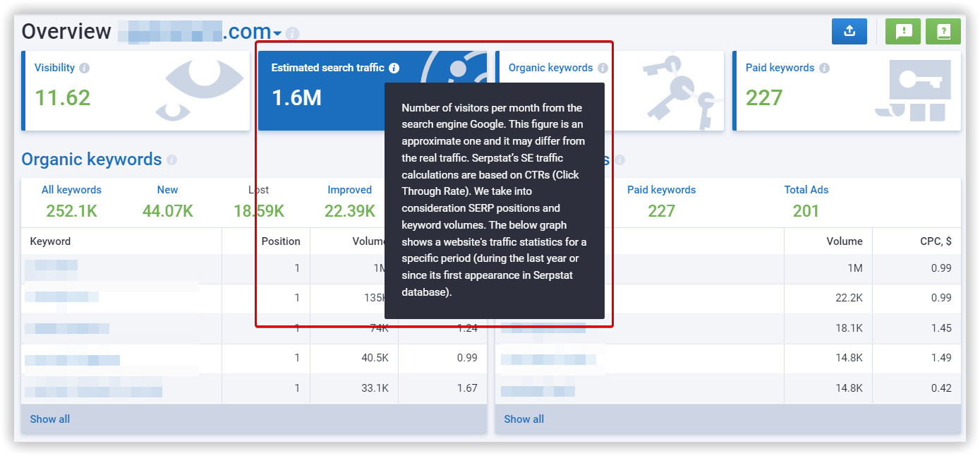Screen dimensions: 980x456
Task: Select the 22.2K volume cell
Action: [x=849, y=299]
